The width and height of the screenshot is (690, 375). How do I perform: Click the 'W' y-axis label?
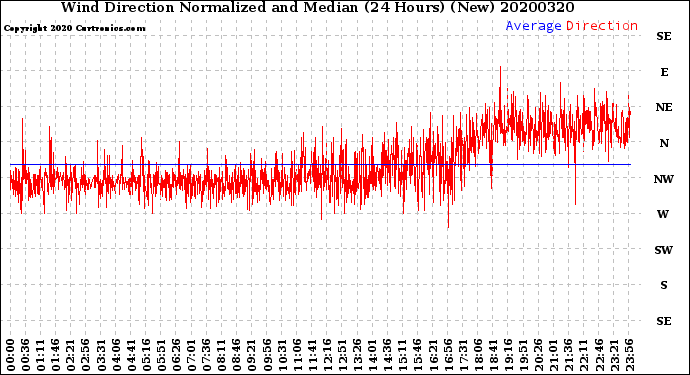coord(663,214)
